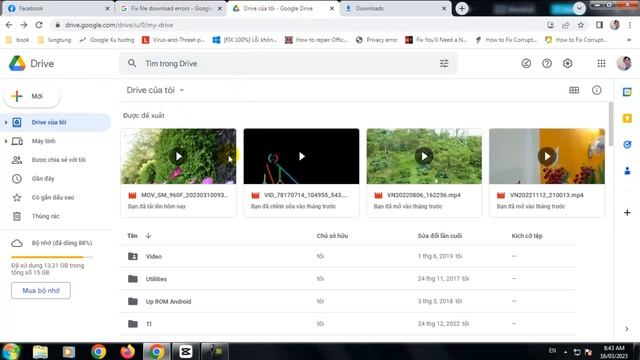Expand Máy tính tree arrow

6,141
